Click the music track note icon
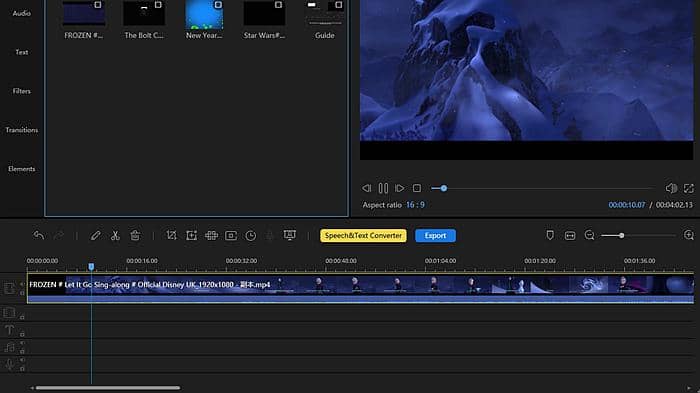Image resolution: width=700 pixels, height=393 pixels. pyautogui.click(x=9, y=347)
